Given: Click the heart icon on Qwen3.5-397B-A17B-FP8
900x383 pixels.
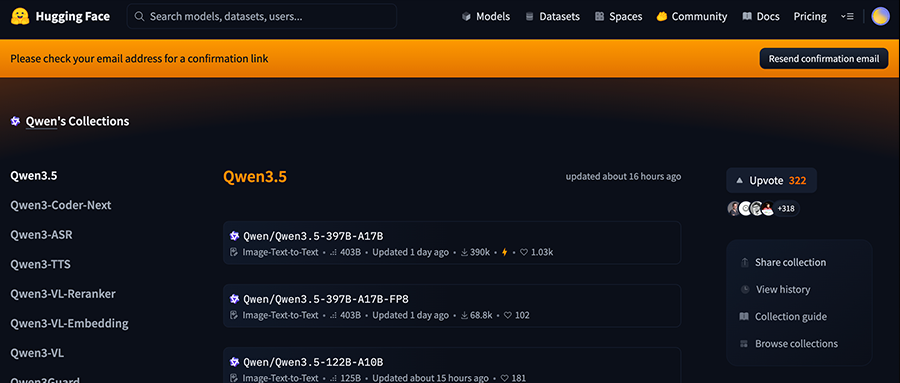Looking at the screenshot, I should 507,315.
